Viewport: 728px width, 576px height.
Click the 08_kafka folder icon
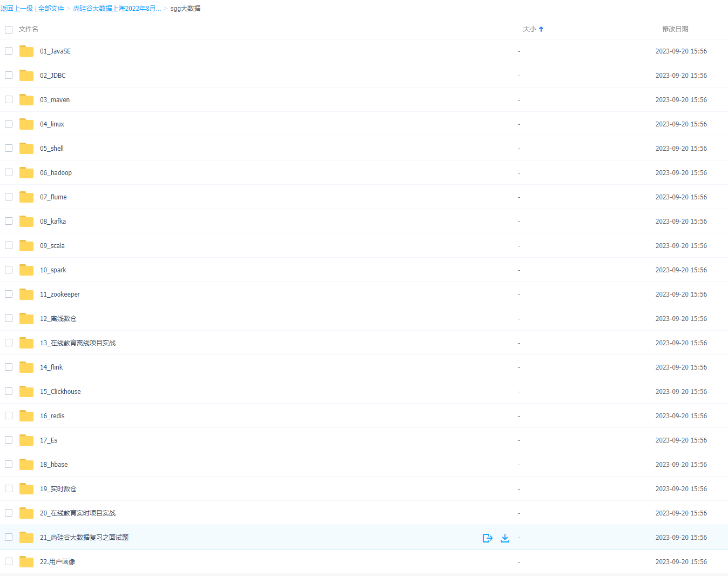tap(26, 222)
